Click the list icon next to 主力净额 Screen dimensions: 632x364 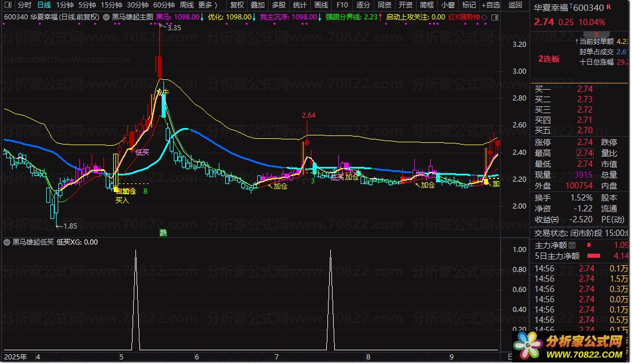[572, 245]
